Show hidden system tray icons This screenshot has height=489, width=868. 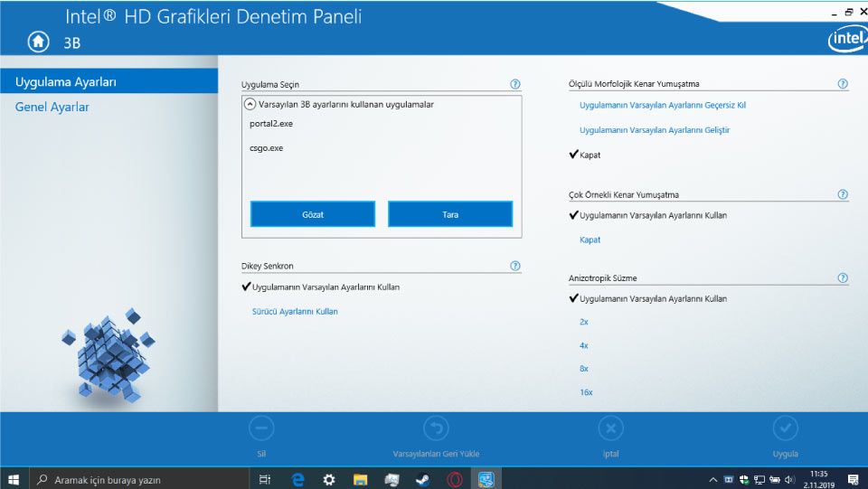click(713, 480)
